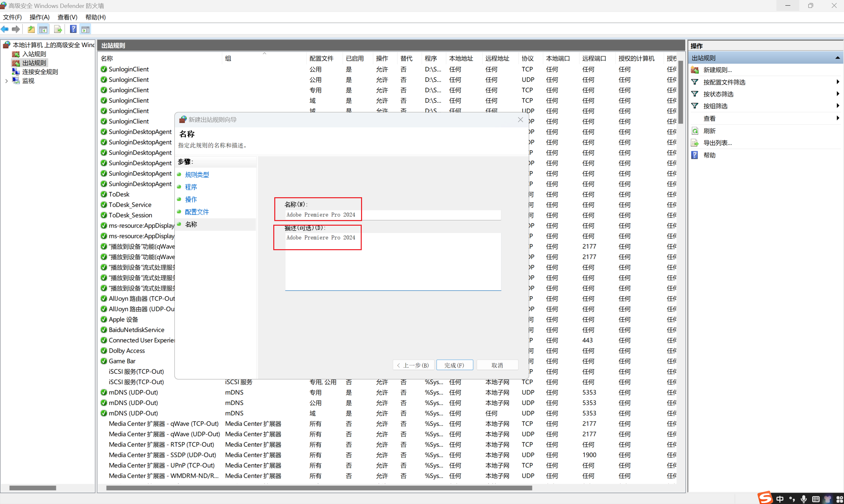844x504 pixels.
Task: Click 导出列表... in the Actions pane
Action: pos(717,143)
